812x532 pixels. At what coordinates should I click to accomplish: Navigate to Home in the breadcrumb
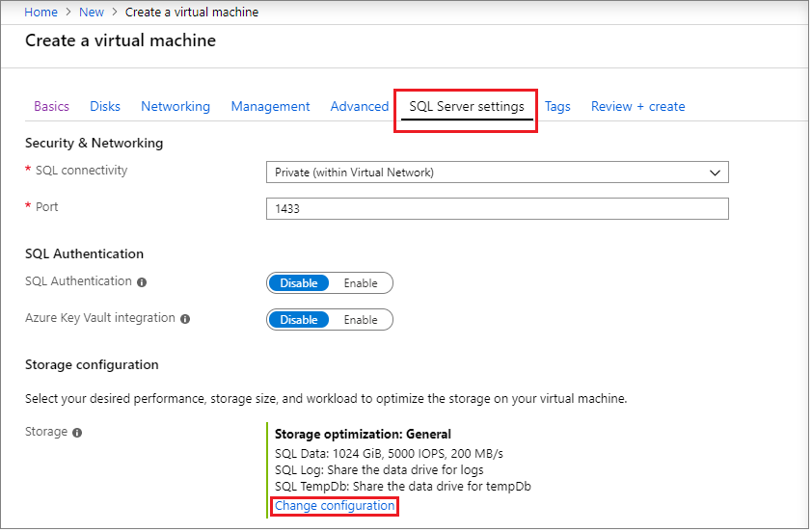coord(41,13)
